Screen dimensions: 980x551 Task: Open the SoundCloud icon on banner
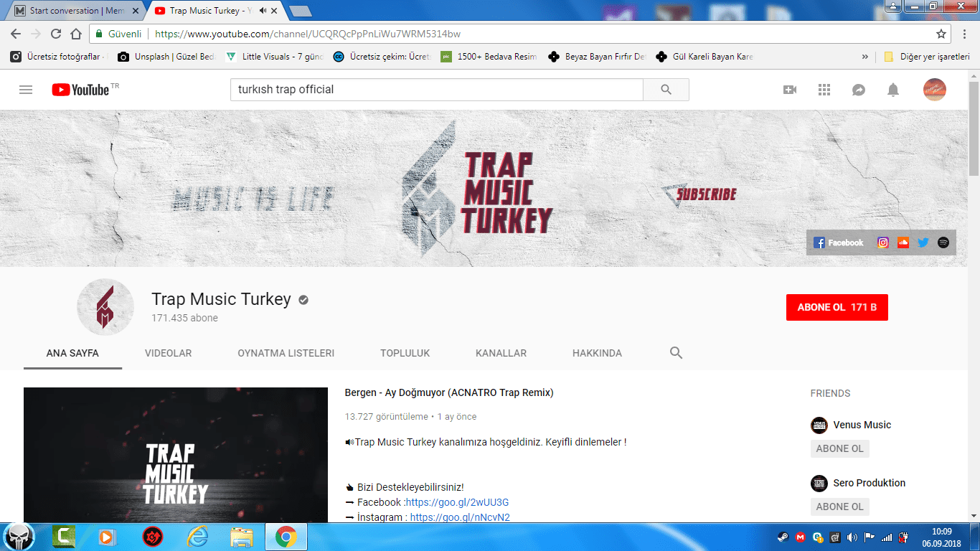coord(903,242)
